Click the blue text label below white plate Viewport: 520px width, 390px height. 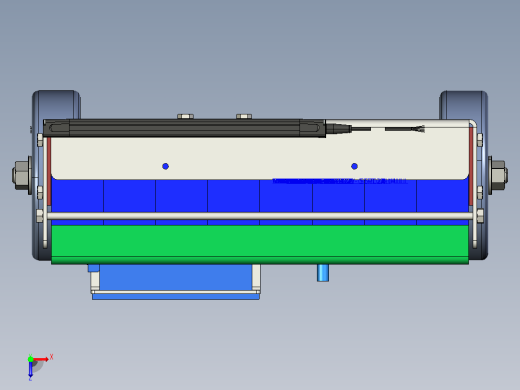click(340, 181)
